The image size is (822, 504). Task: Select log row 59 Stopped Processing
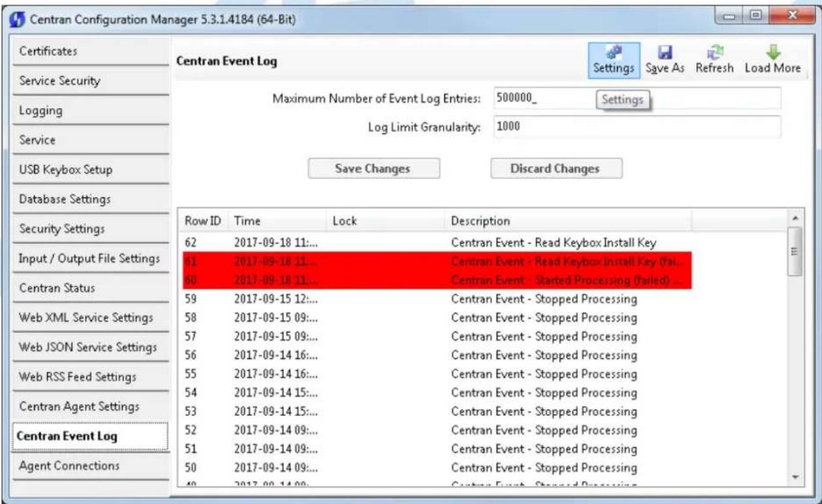click(435, 299)
